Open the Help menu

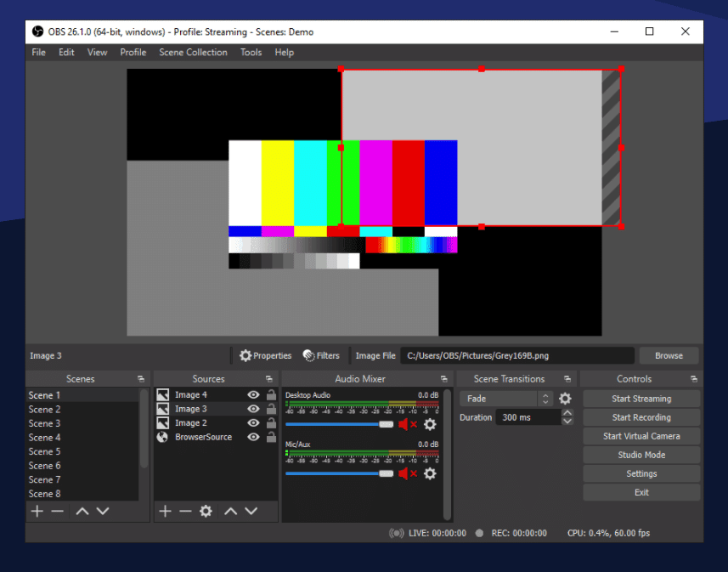(284, 53)
